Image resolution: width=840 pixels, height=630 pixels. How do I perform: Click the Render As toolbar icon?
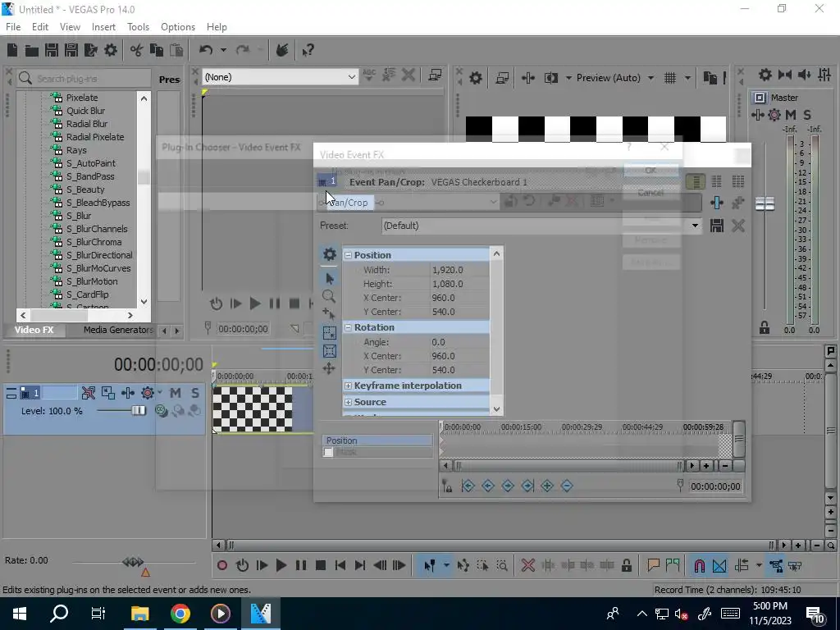tap(90, 50)
